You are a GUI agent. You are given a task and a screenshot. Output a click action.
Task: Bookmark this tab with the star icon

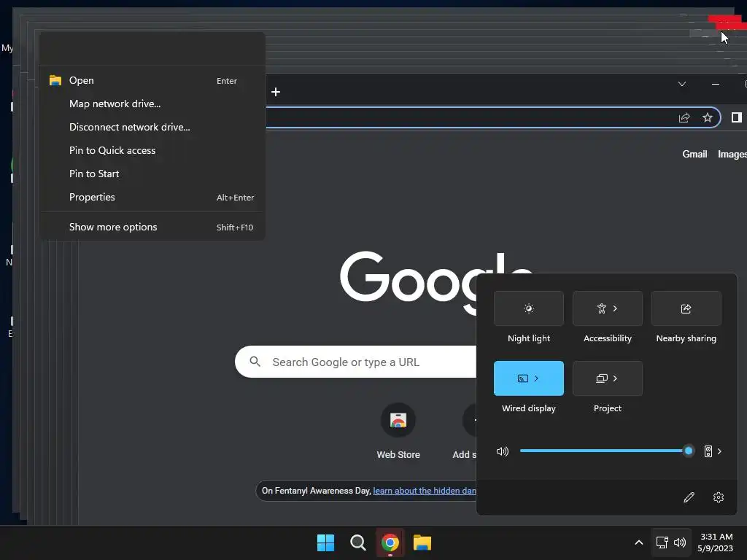(708, 117)
